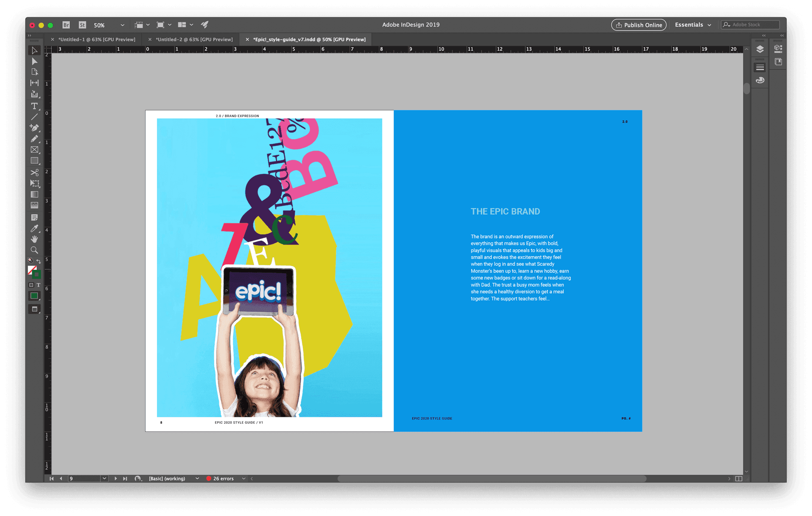This screenshot has height=516, width=812.
Task: Activate the Rectangle Frame tool
Action: [35, 150]
